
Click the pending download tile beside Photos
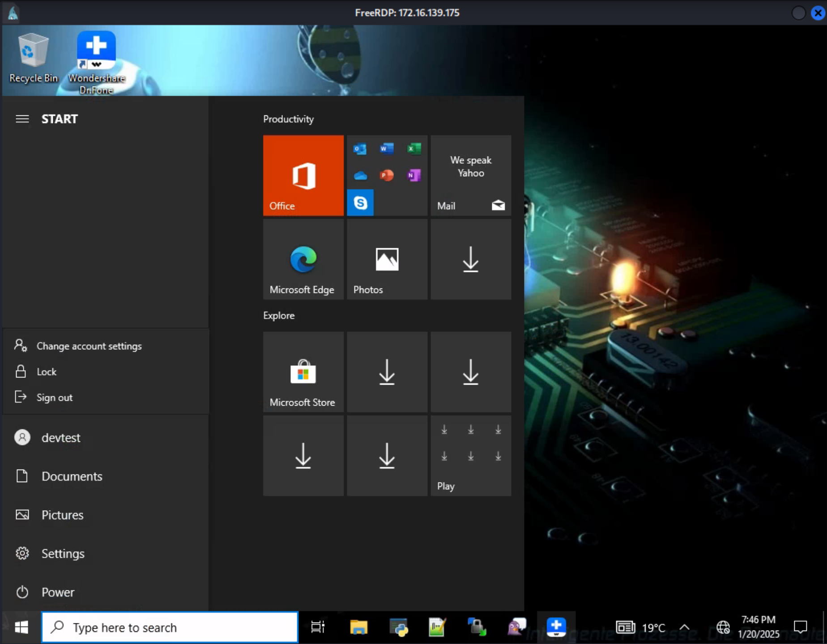(471, 259)
